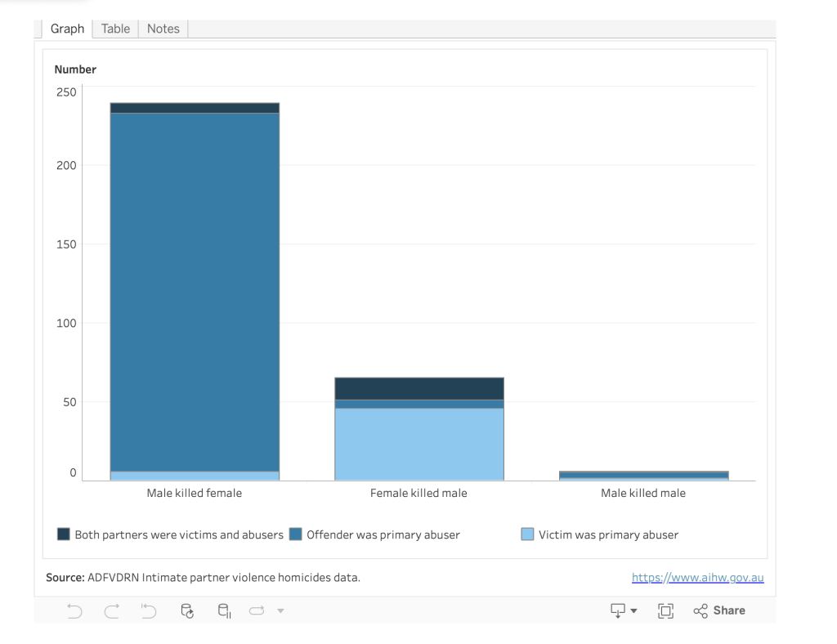Select the Graph tab
This screenshot has width=837, height=644.
click(67, 29)
